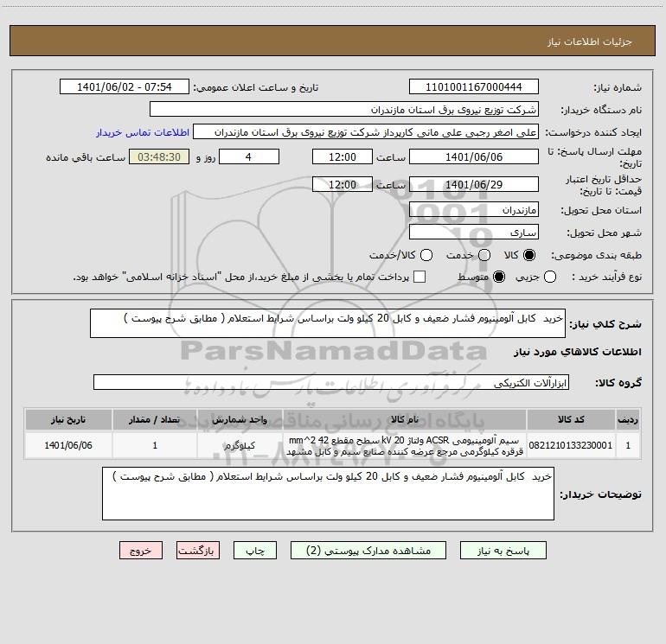666x644 pixels.
Task: Click the quantity cell showing 1
Action: click(155, 445)
